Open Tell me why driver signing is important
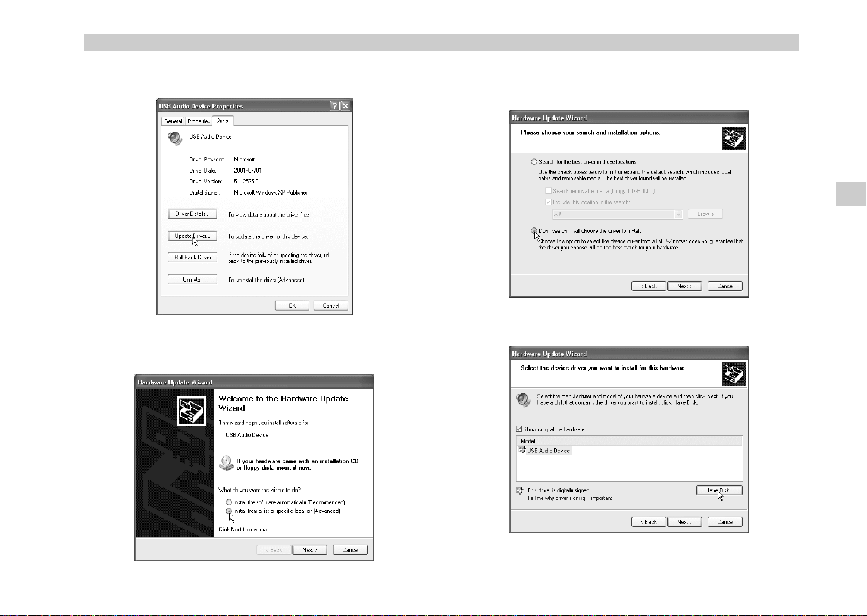867x616 pixels. pyautogui.click(x=569, y=498)
